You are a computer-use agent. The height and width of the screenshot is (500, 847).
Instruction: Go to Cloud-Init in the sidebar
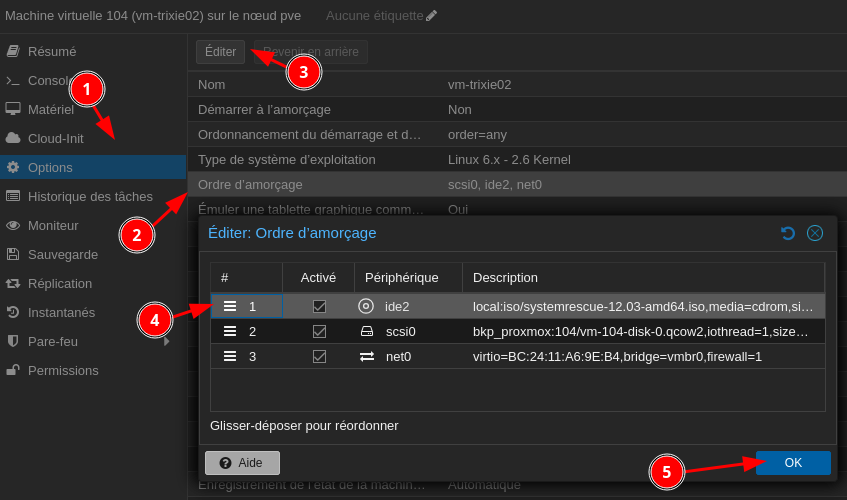(55, 138)
